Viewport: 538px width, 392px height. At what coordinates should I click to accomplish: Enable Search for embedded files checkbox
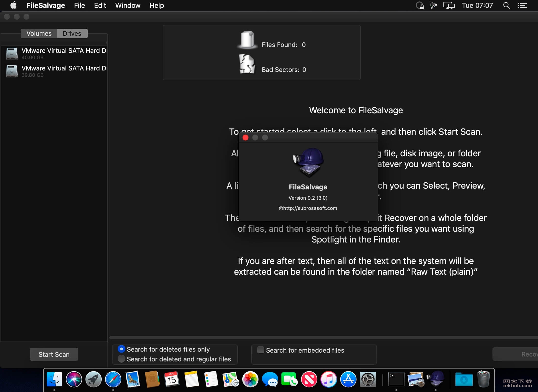click(x=261, y=350)
